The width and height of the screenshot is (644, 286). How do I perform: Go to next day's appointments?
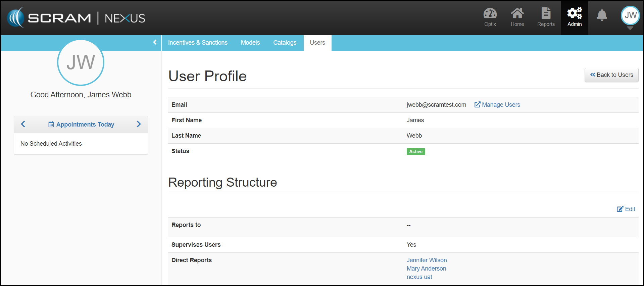coord(139,124)
